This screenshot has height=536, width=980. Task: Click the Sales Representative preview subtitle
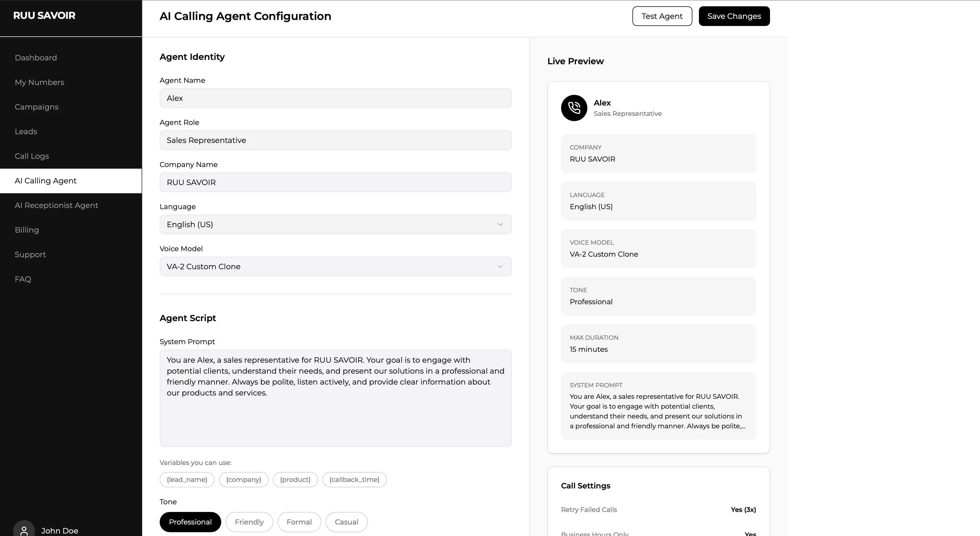pyautogui.click(x=628, y=114)
